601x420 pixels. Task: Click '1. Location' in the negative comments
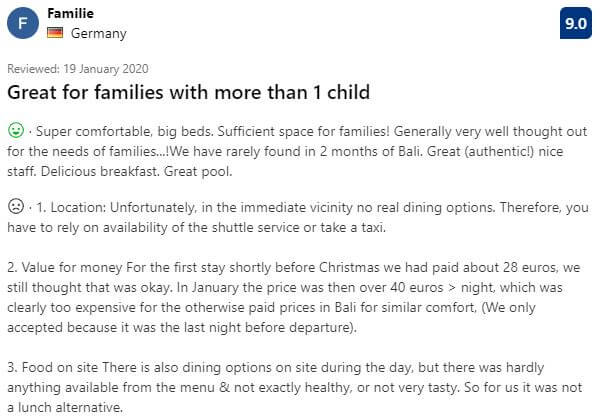(x=71, y=207)
